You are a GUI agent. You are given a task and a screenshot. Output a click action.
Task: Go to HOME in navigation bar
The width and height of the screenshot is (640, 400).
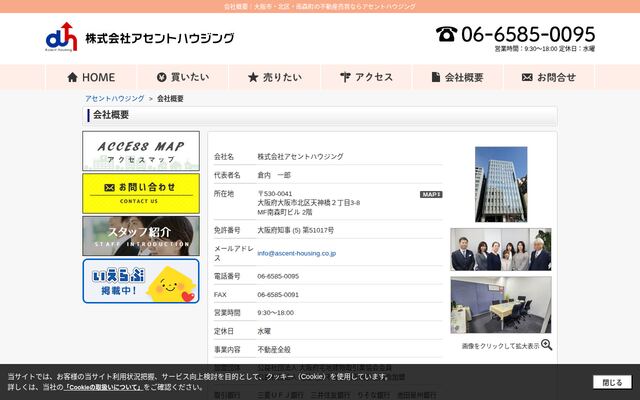click(91, 77)
